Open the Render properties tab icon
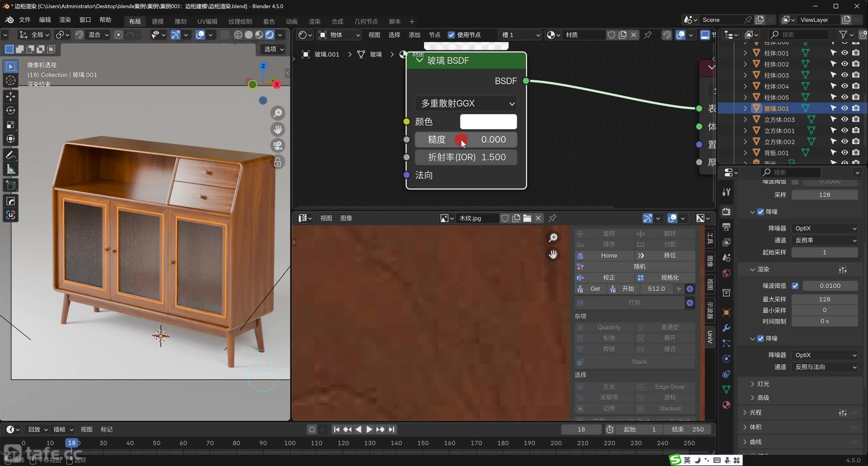 coord(726,212)
